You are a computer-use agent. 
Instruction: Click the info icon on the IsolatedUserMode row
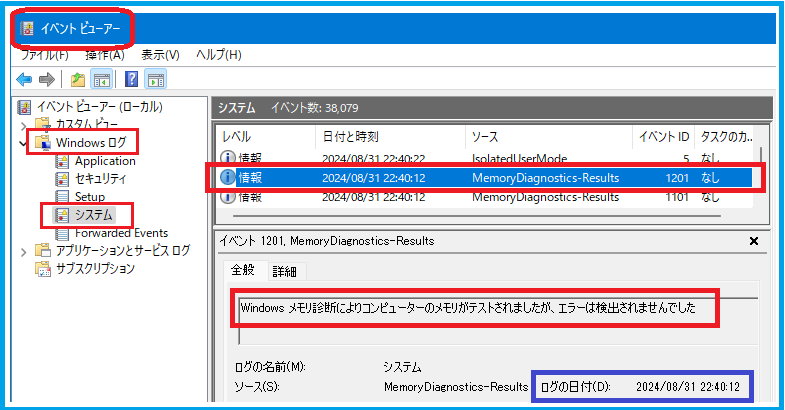(227, 158)
